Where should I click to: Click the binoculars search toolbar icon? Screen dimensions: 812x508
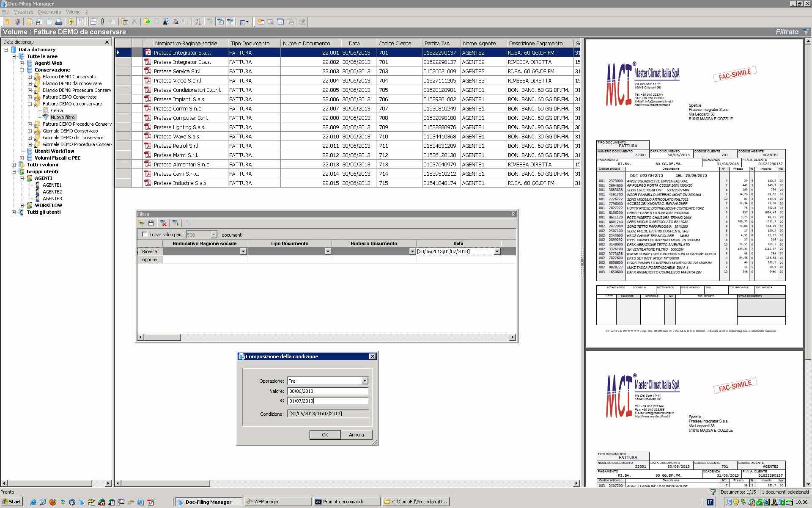click(166, 22)
